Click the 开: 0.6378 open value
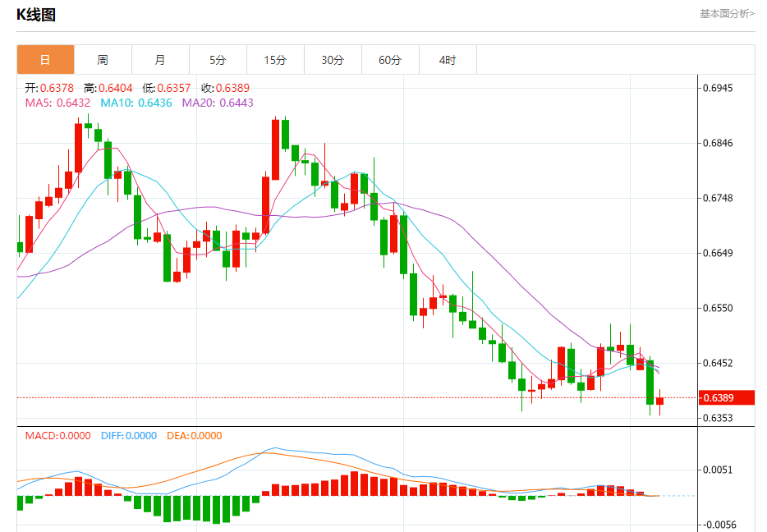The height and width of the screenshot is (532, 767). tap(49, 88)
